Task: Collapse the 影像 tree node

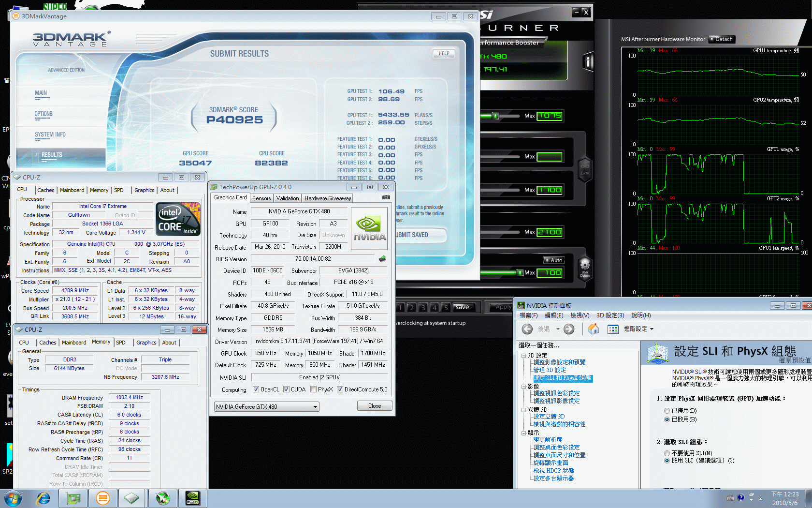Action: 524,387
